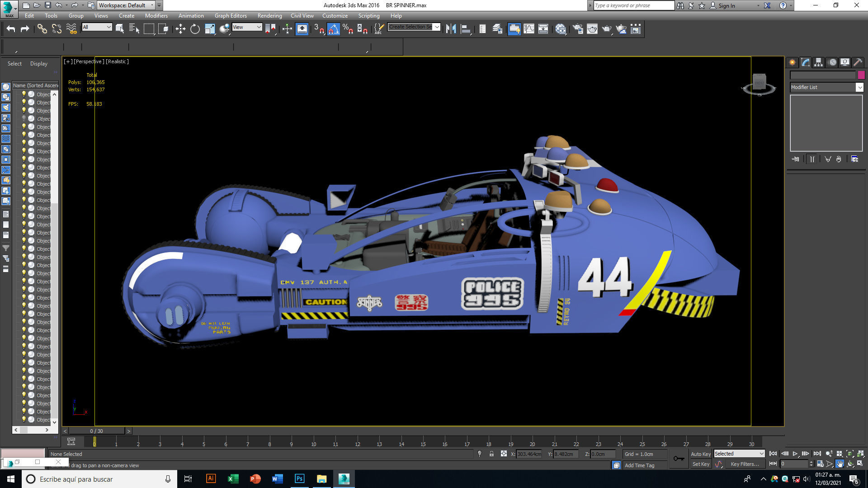Click the Go to End playback button

pyautogui.click(x=817, y=454)
